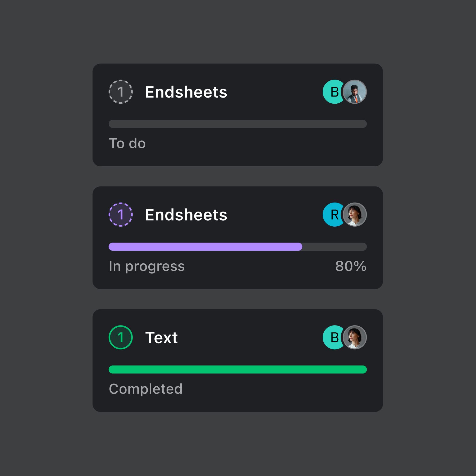The height and width of the screenshot is (476, 476).
Task: Click the Endsheets title on the In progress card
Action: tap(186, 215)
